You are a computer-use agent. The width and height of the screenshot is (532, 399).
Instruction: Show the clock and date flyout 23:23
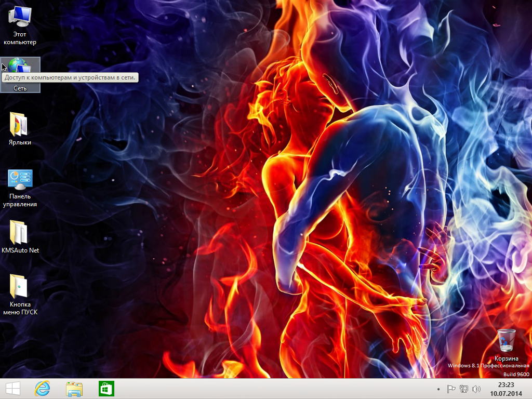click(x=506, y=389)
